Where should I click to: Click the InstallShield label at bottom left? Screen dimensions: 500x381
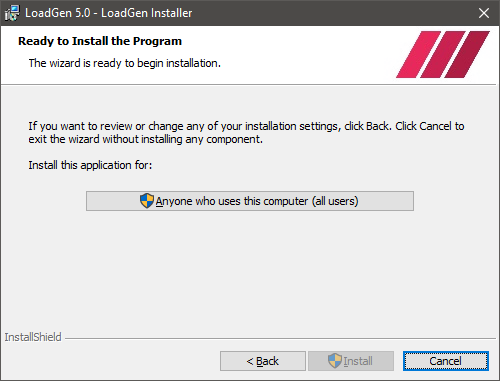click(33, 337)
